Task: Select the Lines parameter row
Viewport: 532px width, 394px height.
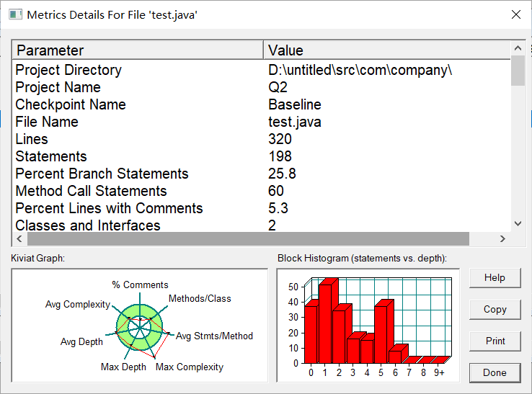Action: [x=261, y=139]
